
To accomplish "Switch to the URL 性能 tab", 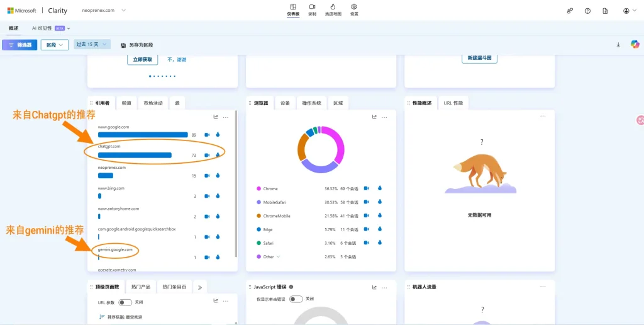I will pyautogui.click(x=453, y=103).
